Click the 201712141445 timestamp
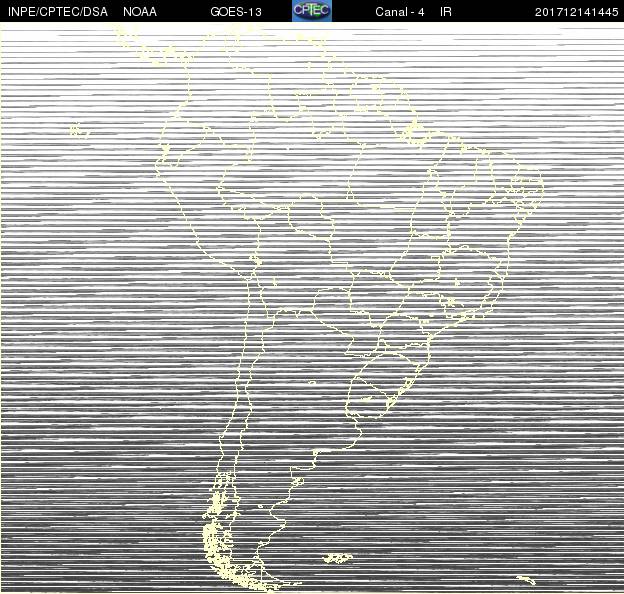This screenshot has width=624, height=594. click(x=575, y=12)
